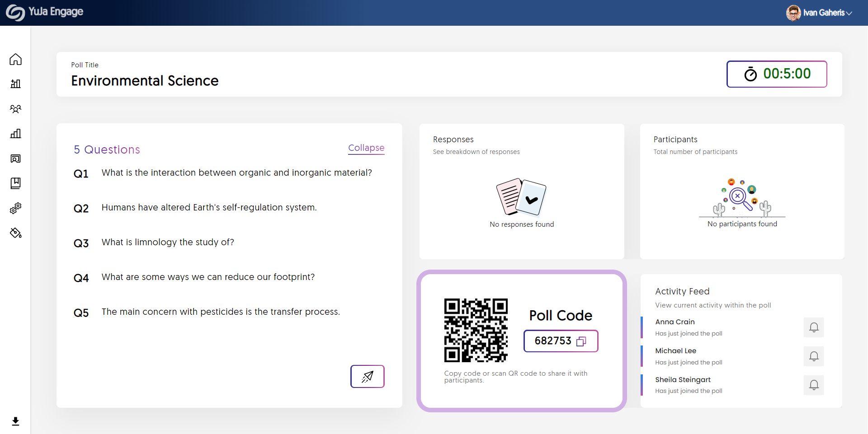868x434 pixels.
Task: Launch the poll with the rocket button
Action: (x=368, y=376)
